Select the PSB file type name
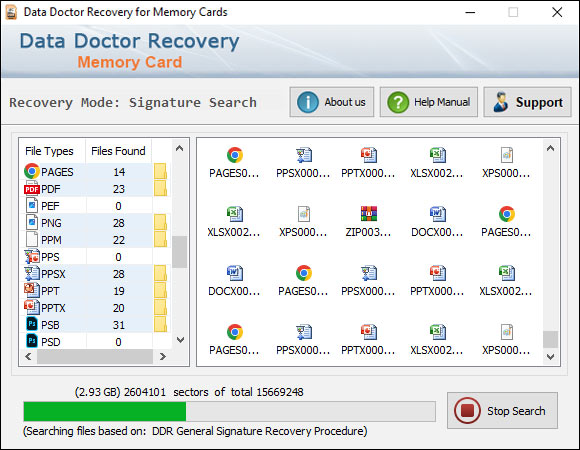580x450 pixels. coord(50,325)
